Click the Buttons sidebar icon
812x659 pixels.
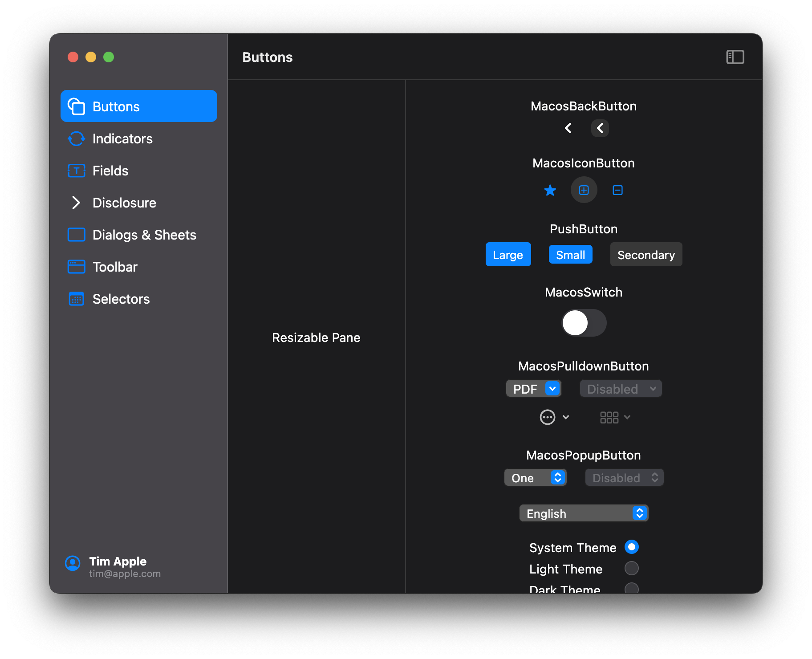[x=76, y=106]
